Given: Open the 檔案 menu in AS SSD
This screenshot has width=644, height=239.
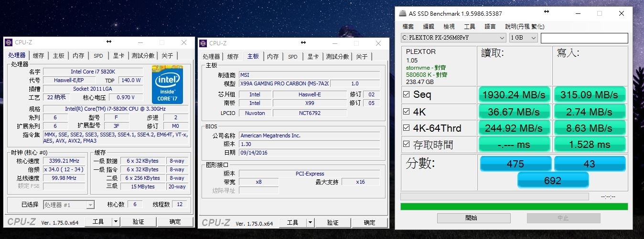Looking at the screenshot, I should [x=408, y=26].
